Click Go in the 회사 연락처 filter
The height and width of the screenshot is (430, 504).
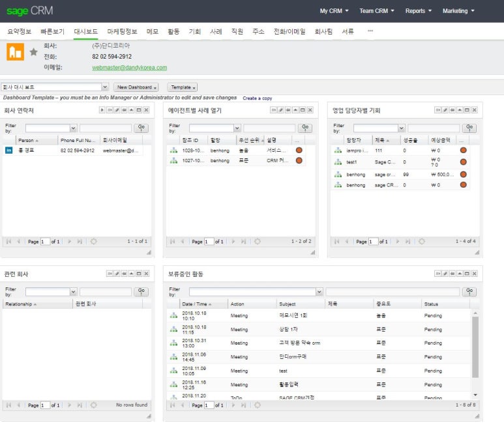[x=141, y=128]
